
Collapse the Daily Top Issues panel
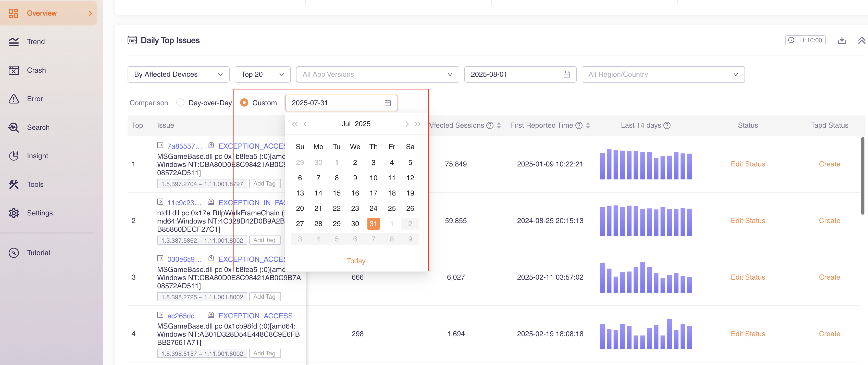click(861, 41)
